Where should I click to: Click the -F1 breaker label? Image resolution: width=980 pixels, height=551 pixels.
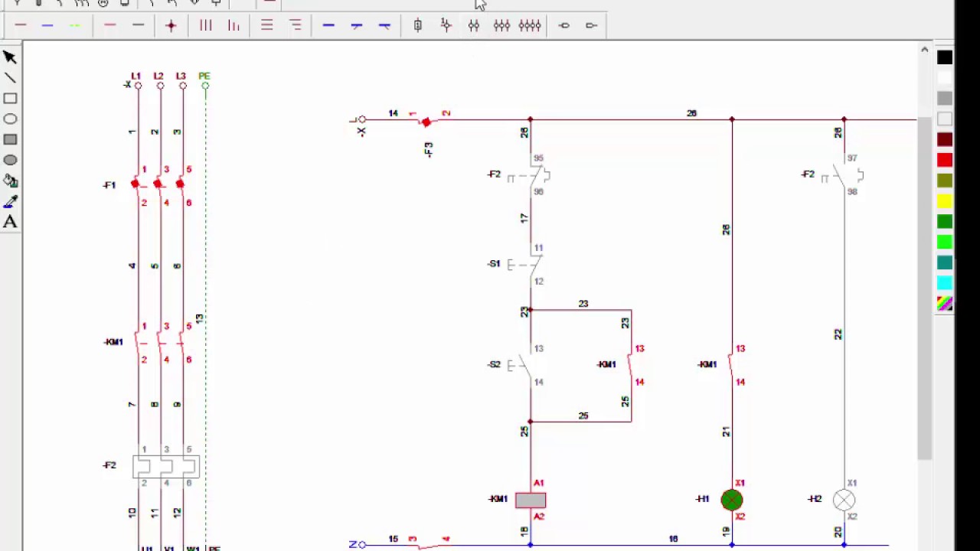point(109,185)
